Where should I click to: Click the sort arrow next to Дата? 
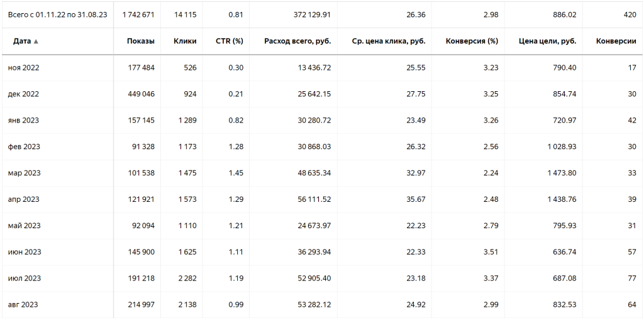[x=36, y=41]
